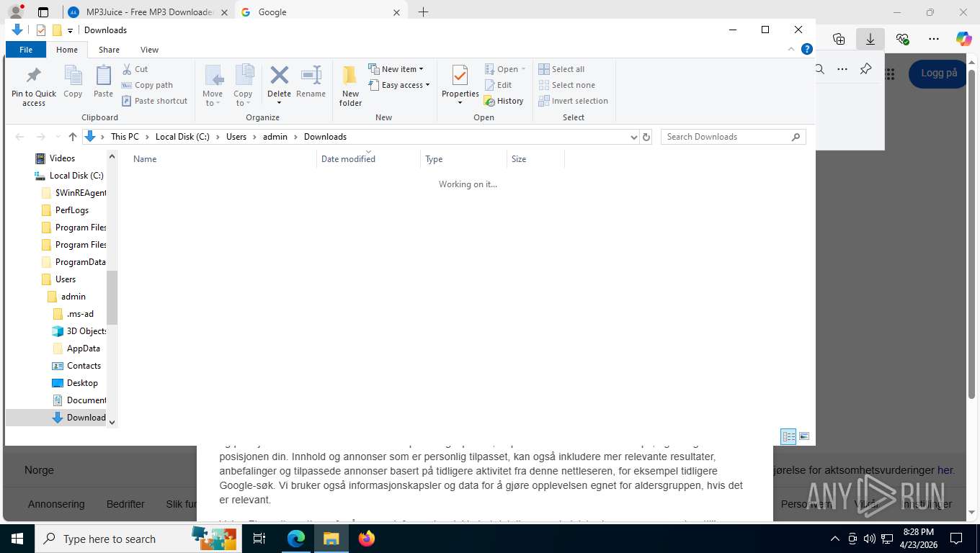Click Invert selection in ribbon

pyautogui.click(x=574, y=101)
